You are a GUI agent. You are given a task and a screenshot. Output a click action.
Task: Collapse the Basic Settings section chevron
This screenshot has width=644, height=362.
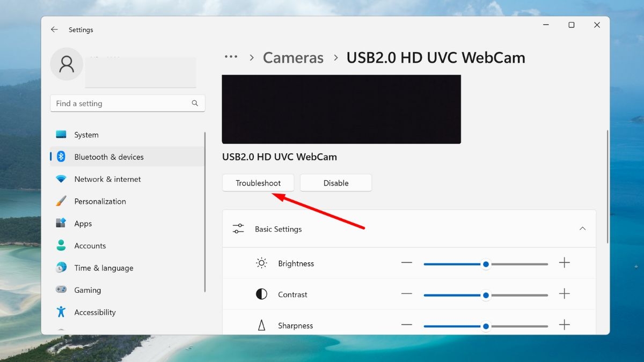582,228
